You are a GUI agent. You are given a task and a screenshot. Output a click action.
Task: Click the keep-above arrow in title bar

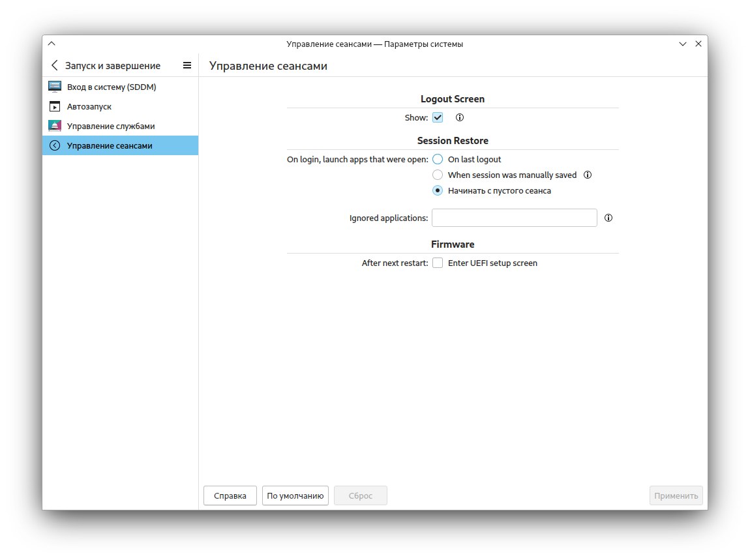[52, 44]
